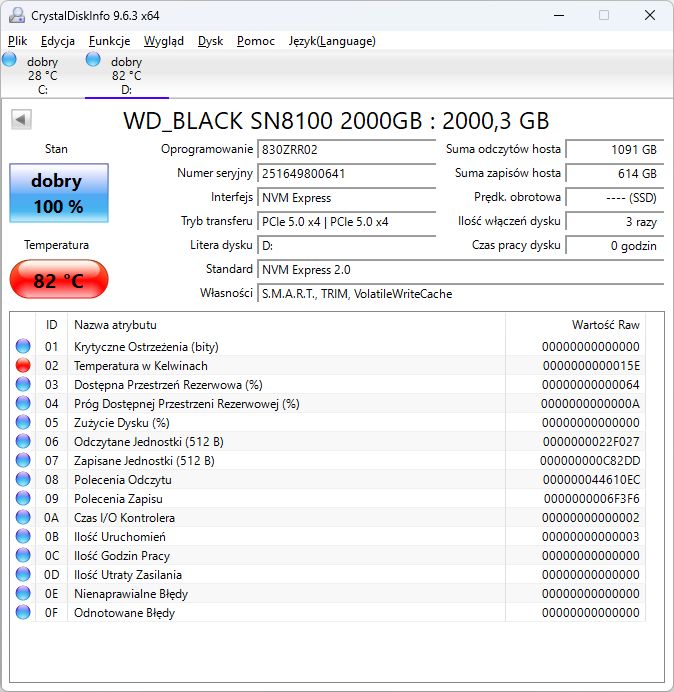Image resolution: width=674 pixels, height=692 pixels.
Task: Click the status icon for Ilość Uruchomień row
Action: (x=23, y=536)
